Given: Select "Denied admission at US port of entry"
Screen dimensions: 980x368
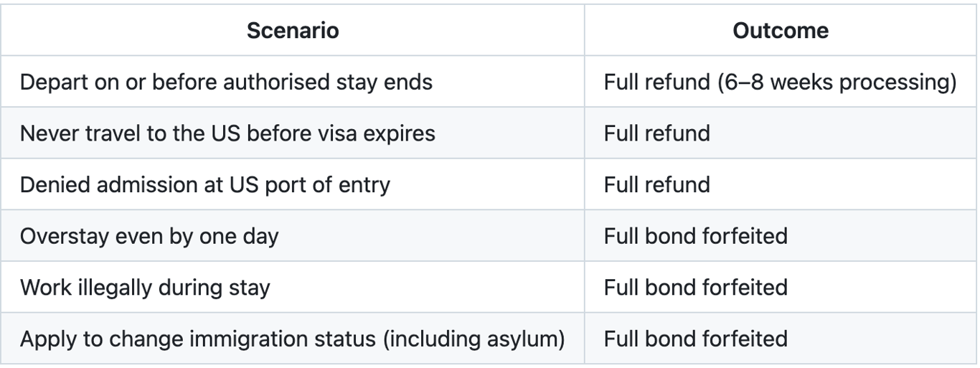Looking at the screenshot, I should click(205, 184).
